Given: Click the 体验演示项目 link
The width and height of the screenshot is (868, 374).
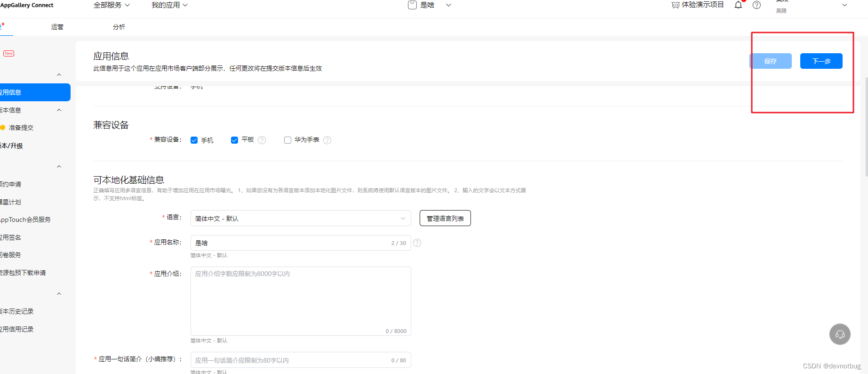Looking at the screenshot, I should coord(703,5).
